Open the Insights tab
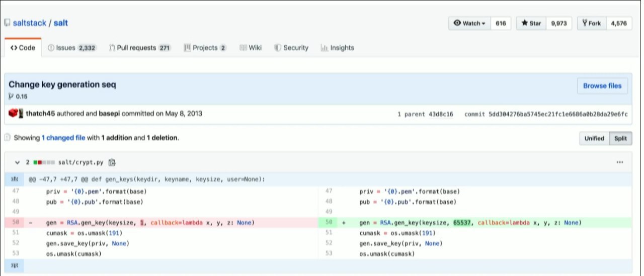644x276 pixels. [x=337, y=48]
